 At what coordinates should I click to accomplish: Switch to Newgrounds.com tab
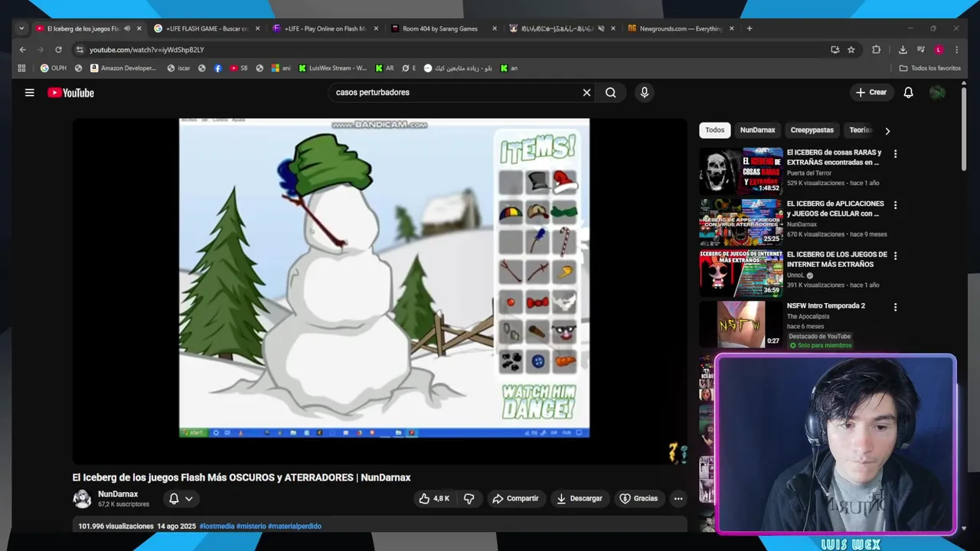(681, 29)
